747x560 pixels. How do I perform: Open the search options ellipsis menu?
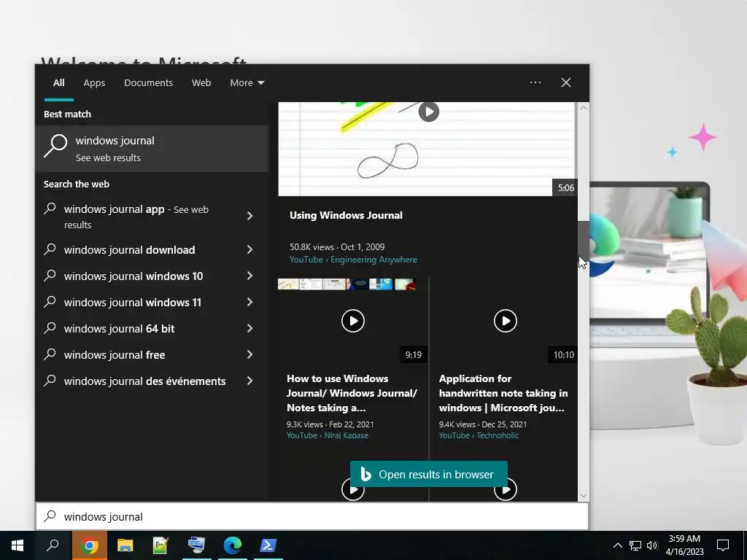click(x=535, y=82)
